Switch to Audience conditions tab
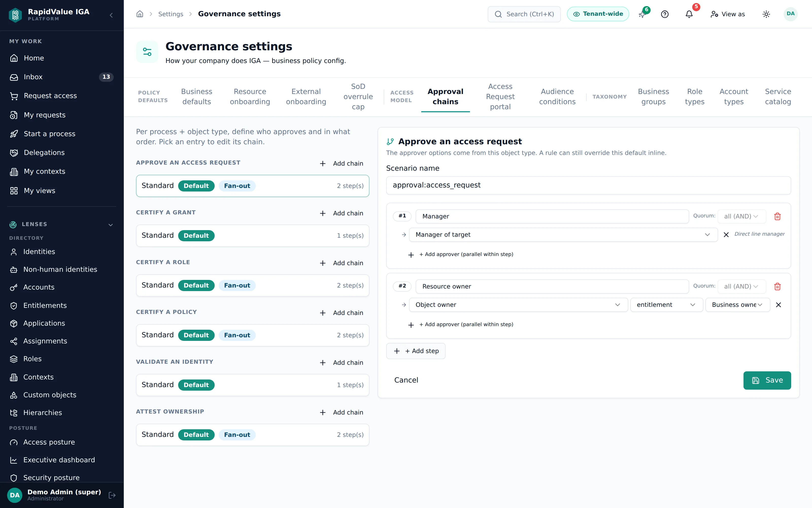This screenshot has width=812, height=508. (x=557, y=97)
